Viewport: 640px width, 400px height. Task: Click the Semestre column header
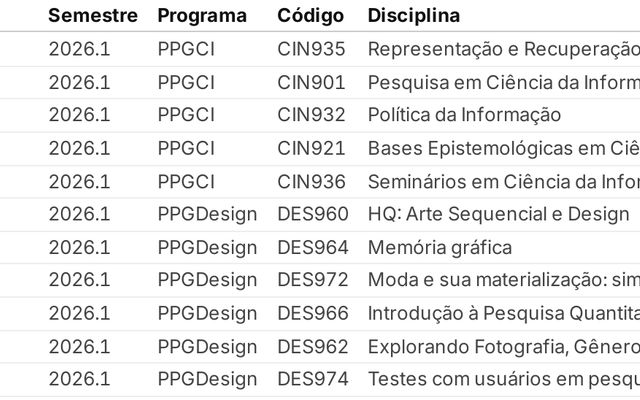93,16
